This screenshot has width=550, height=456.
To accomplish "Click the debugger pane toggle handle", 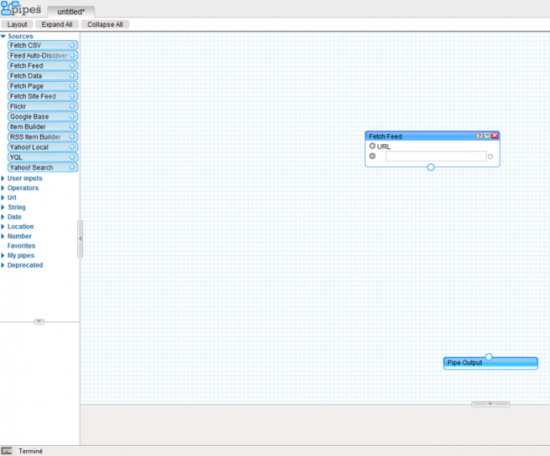I will [x=490, y=404].
